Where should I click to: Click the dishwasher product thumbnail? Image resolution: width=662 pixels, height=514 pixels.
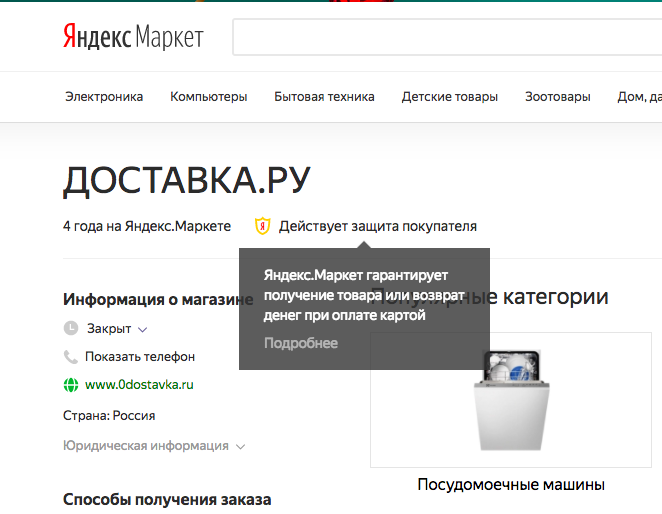[511, 400]
